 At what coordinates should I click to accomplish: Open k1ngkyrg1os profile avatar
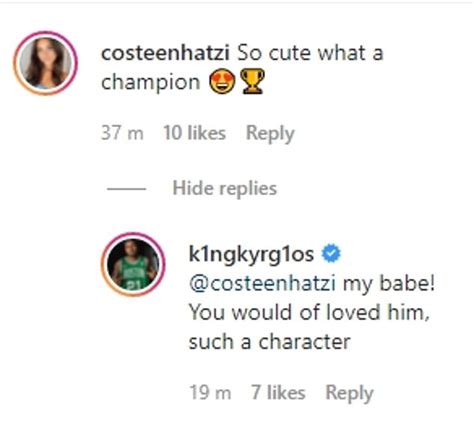coord(133,264)
